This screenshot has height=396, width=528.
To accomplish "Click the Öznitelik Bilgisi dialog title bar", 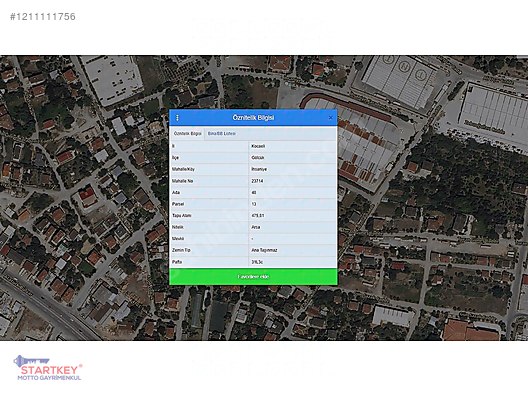I will 253,118.
